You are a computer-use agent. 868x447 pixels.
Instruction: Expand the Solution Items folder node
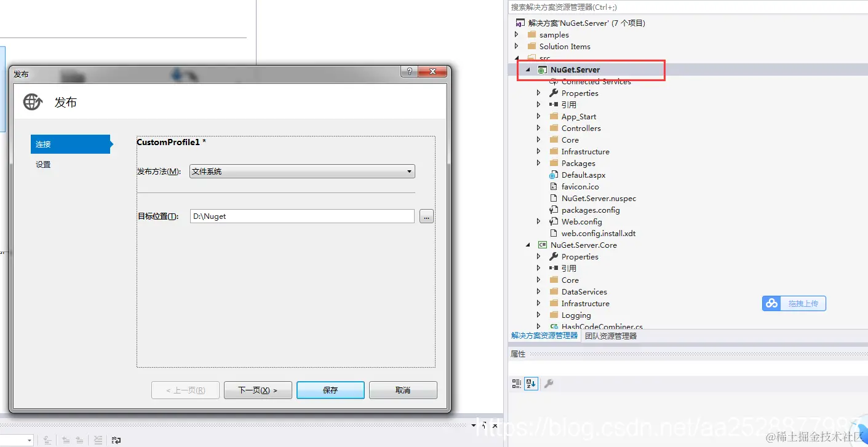pyautogui.click(x=517, y=47)
